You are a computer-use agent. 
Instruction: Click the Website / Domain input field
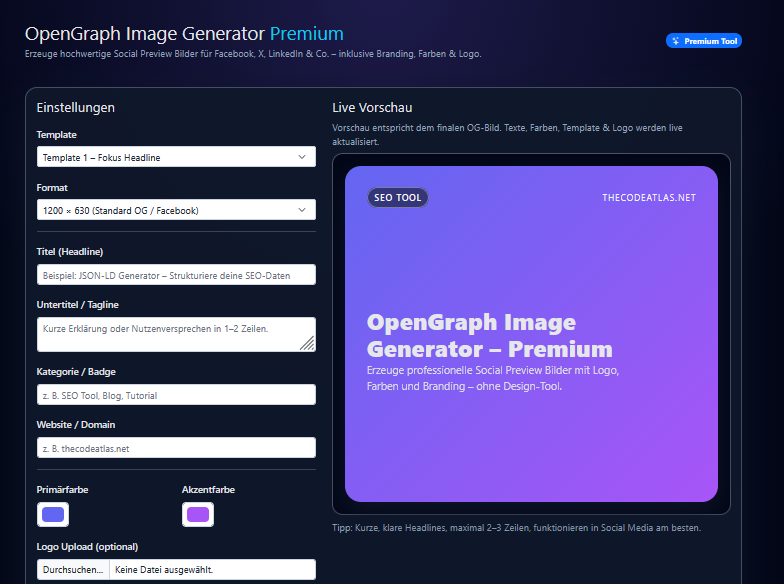[x=175, y=448]
